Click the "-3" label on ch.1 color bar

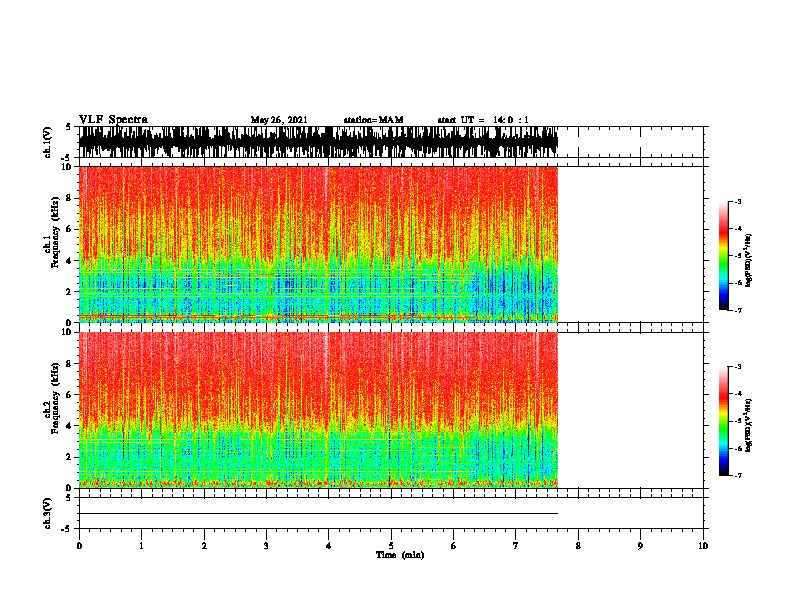(737, 201)
